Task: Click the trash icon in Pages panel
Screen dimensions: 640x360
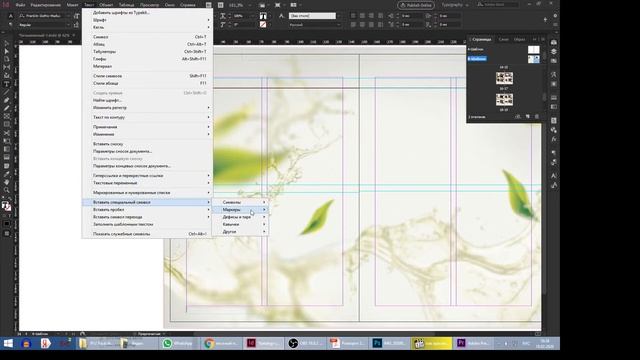Action: (x=537, y=117)
